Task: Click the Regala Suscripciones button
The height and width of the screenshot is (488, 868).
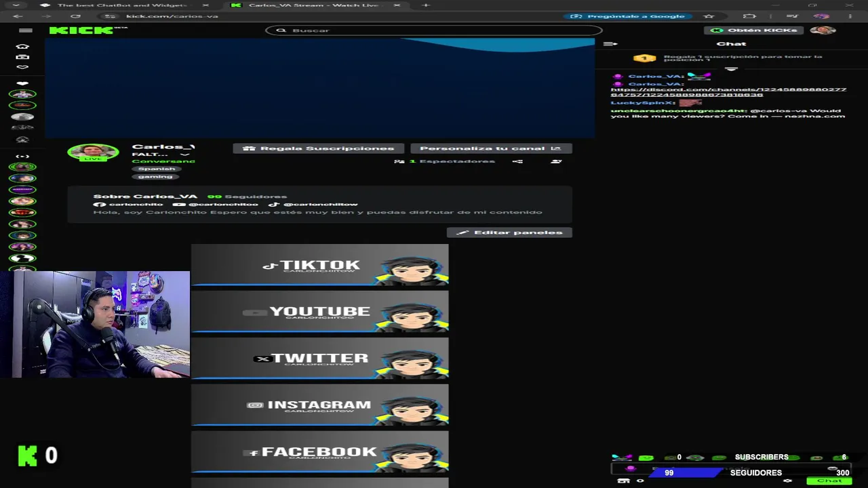Action: [x=319, y=148]
